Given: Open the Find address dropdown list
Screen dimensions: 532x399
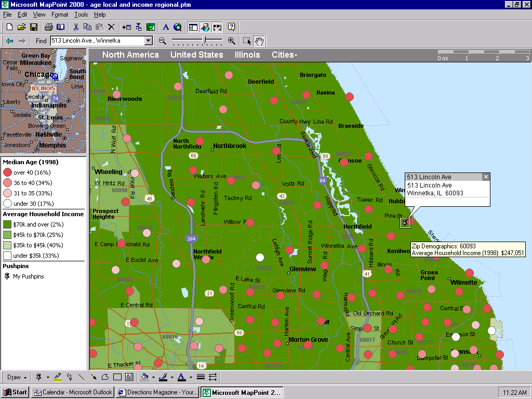Looking at the screenshot, I should (149, 41).
